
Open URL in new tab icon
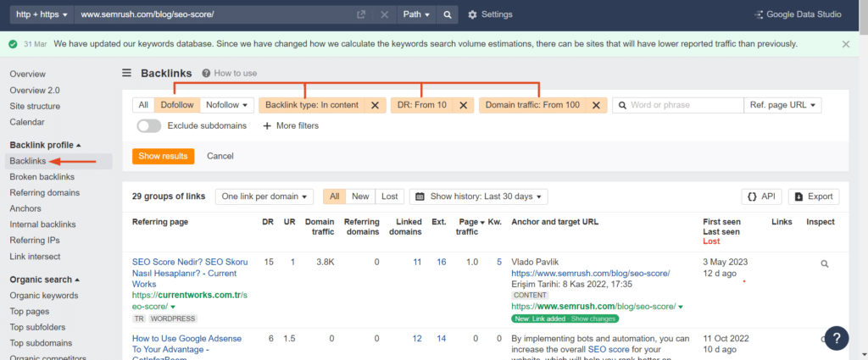click(361, 15)
